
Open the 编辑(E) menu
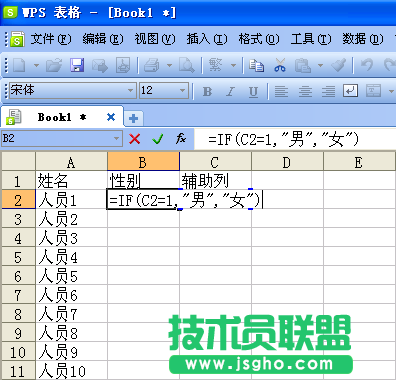pos(103,39)
